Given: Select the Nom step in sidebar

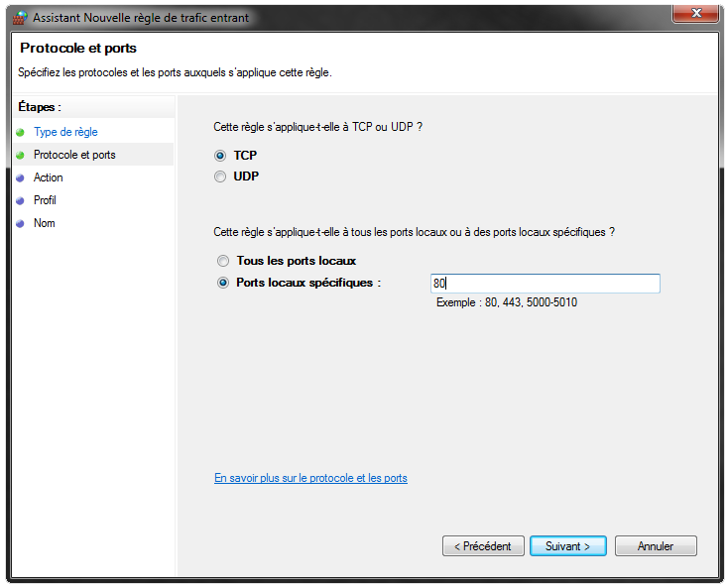Looking at the screenshot, I should [44, 223].
